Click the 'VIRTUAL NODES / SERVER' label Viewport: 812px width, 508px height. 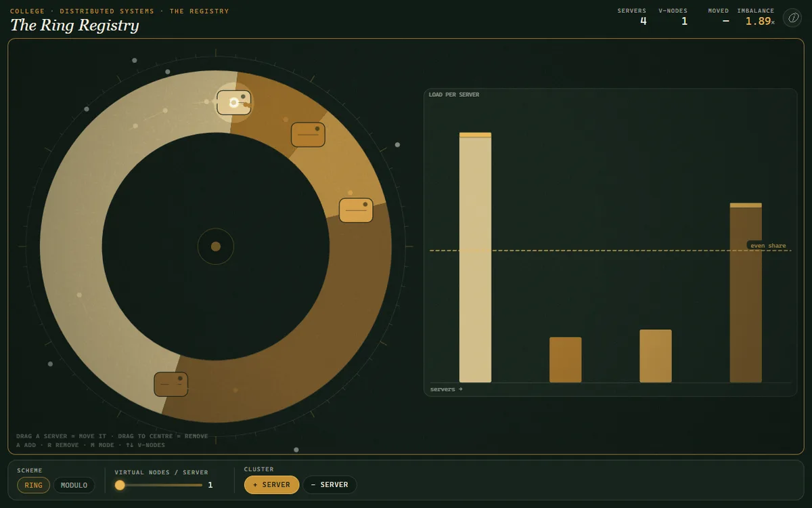click(162, 472)
